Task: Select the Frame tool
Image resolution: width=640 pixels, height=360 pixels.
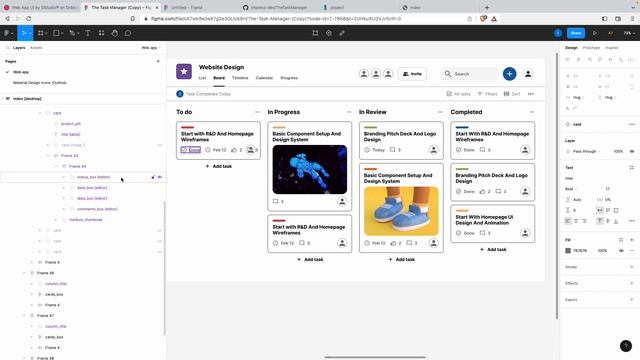Action: point(41,33)
